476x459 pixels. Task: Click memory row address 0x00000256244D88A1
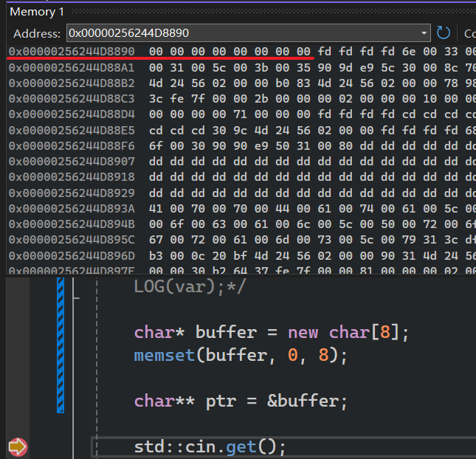coord(72,67)
